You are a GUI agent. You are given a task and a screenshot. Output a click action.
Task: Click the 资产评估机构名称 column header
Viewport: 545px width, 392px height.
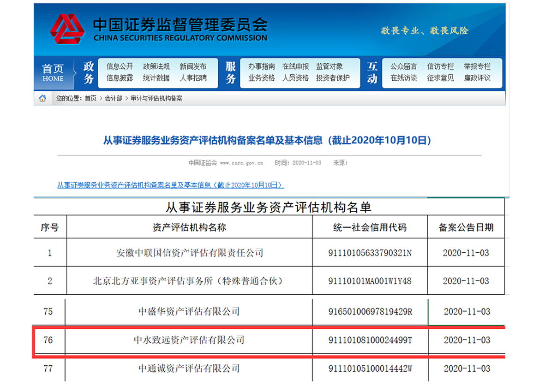189,227
